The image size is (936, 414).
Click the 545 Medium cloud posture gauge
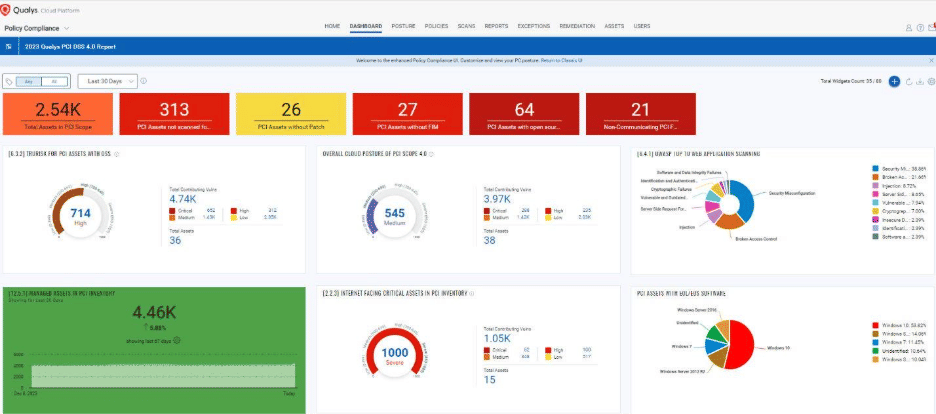[x=395, y=215]
